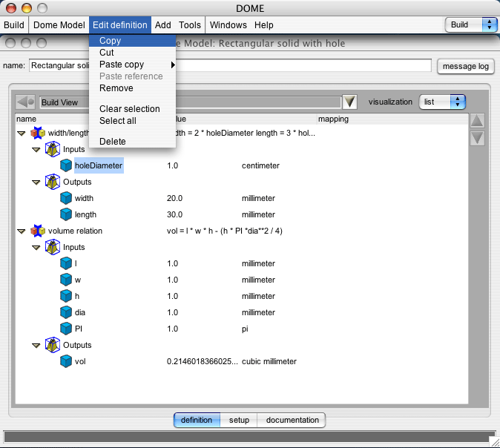The height and width of the screenshot is (448, 500).
Task: Choose Copy from Edit definition menu
Action: pos(132,41)
